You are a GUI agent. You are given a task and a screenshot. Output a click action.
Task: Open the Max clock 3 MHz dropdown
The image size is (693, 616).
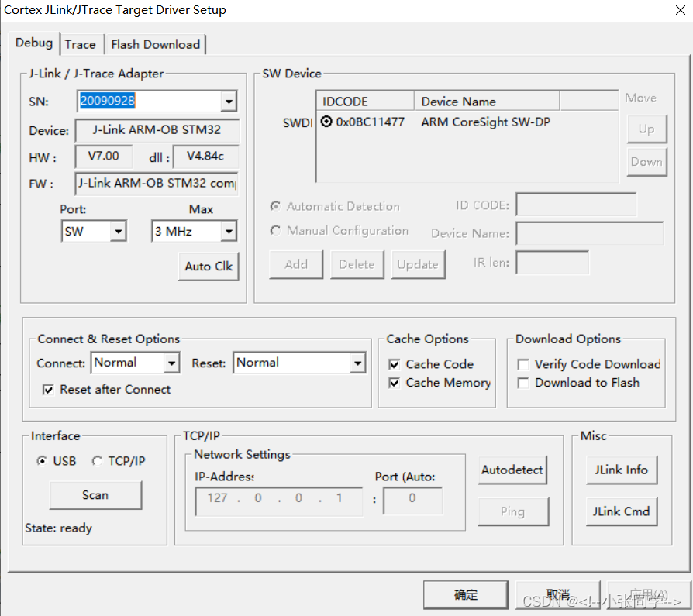[229, 231]
